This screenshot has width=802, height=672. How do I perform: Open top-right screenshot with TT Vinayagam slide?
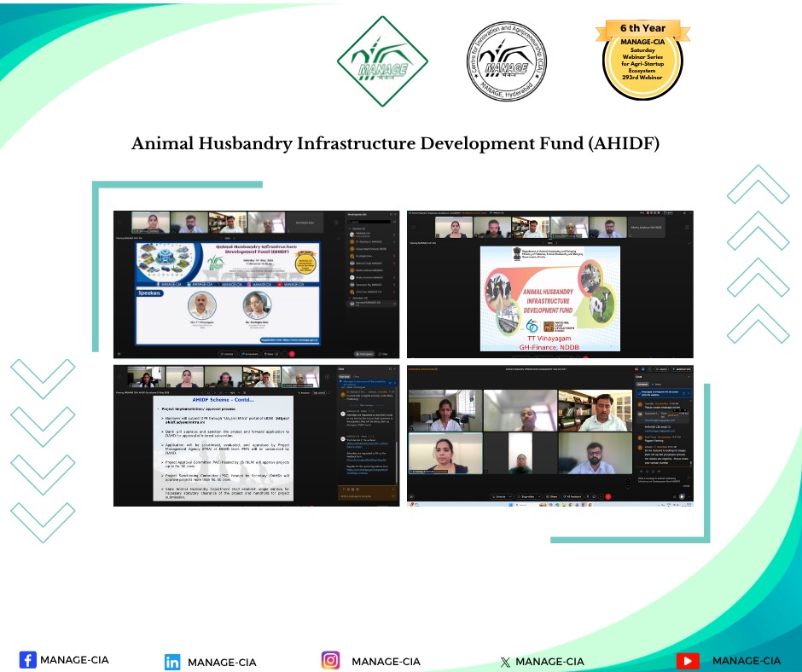pyautogui.click(x=549, y=284)
